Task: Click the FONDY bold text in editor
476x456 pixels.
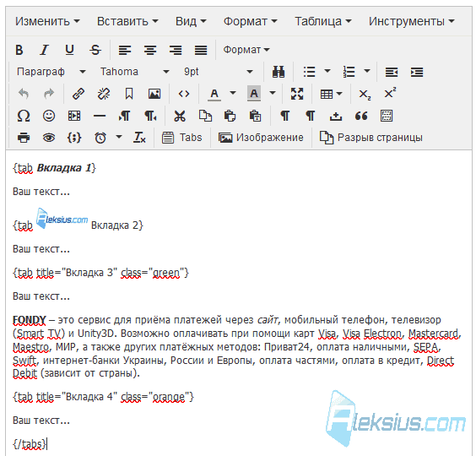Action: 30,320
